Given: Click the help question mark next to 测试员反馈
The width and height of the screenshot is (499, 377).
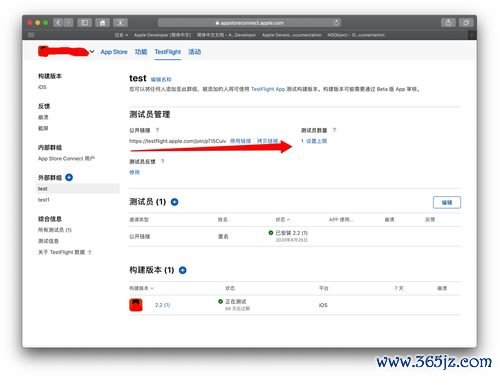Looking at the screenshot, I should tap(162, 161).
